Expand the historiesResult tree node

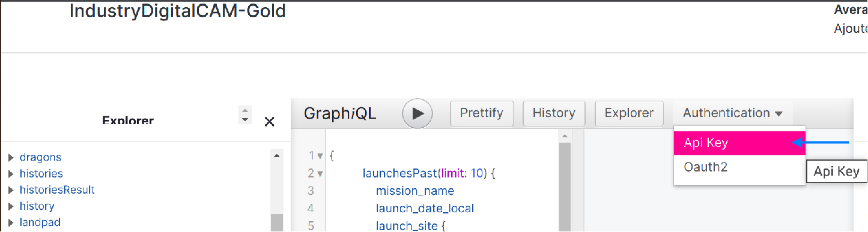pos(11,190)
